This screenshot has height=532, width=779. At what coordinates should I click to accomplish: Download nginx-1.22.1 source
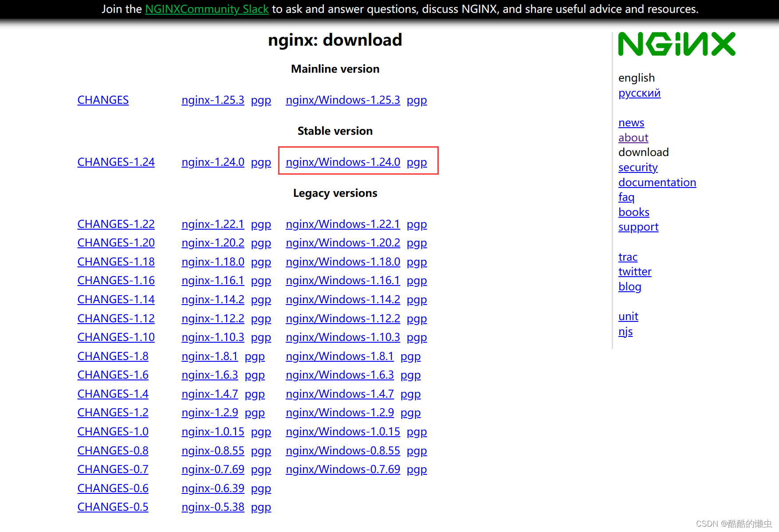pyautogui.click(x=213, y=224)
